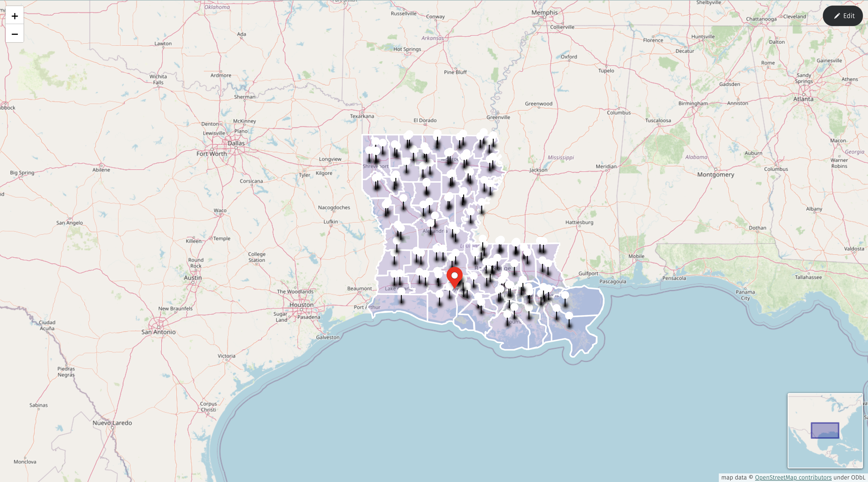This screenshot has width=868, height=482.
Task: Click the white pin beside Shreveport label
Action: [375, 151]
